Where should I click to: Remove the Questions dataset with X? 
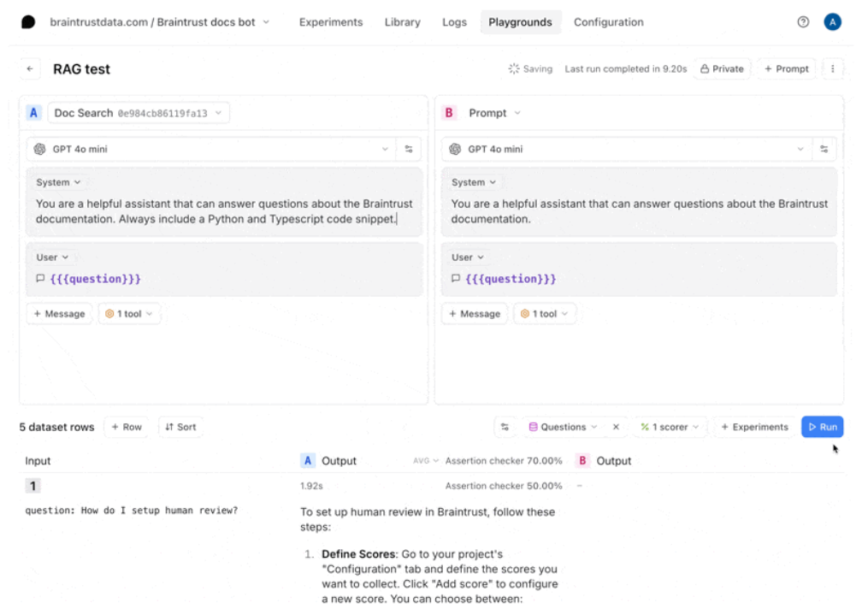pyautogui.click(x=616, y=427)
